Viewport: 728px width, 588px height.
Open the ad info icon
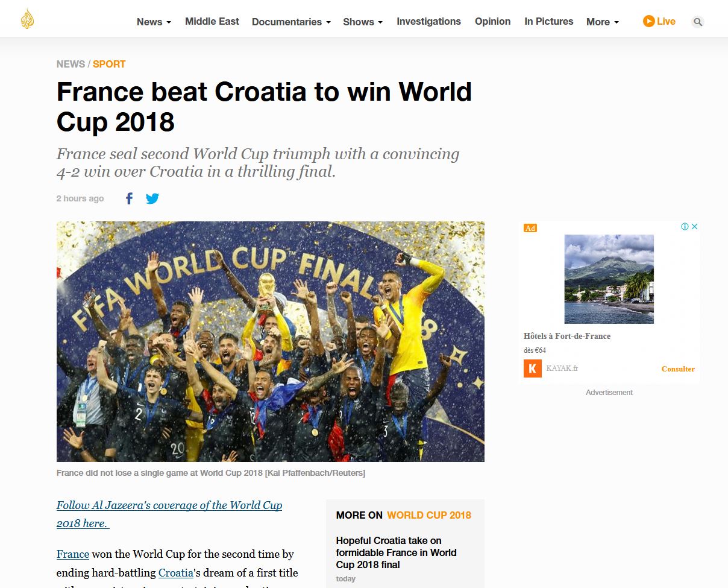click(685, 227)
